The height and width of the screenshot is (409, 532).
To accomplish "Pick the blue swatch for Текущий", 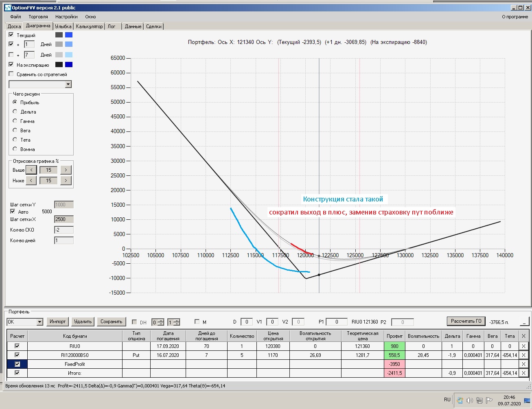I will tap(69, 35).
